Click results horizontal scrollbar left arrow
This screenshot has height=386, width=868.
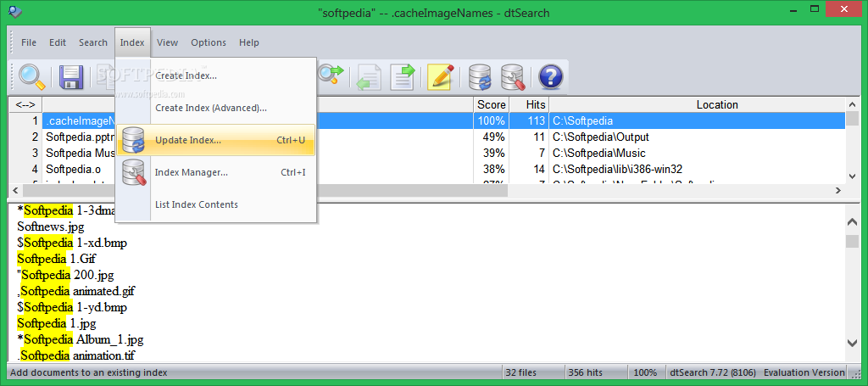pos(14,190)
